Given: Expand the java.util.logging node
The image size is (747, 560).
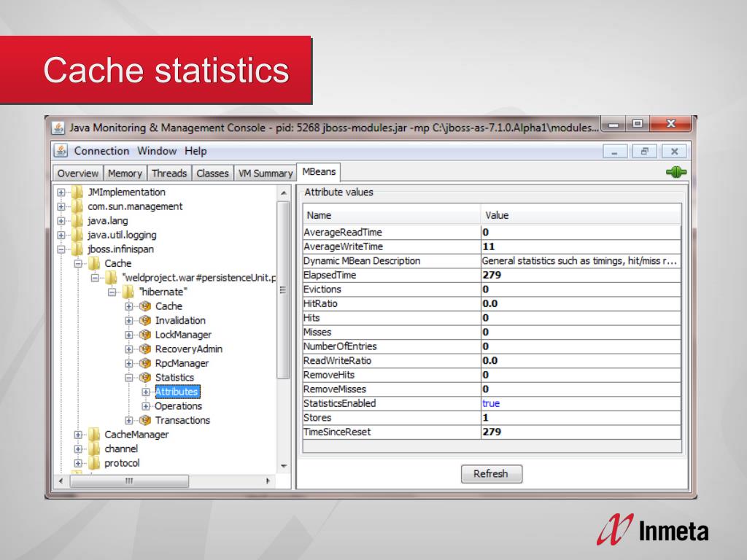Looking at the screenshot, I should (61, 236).
